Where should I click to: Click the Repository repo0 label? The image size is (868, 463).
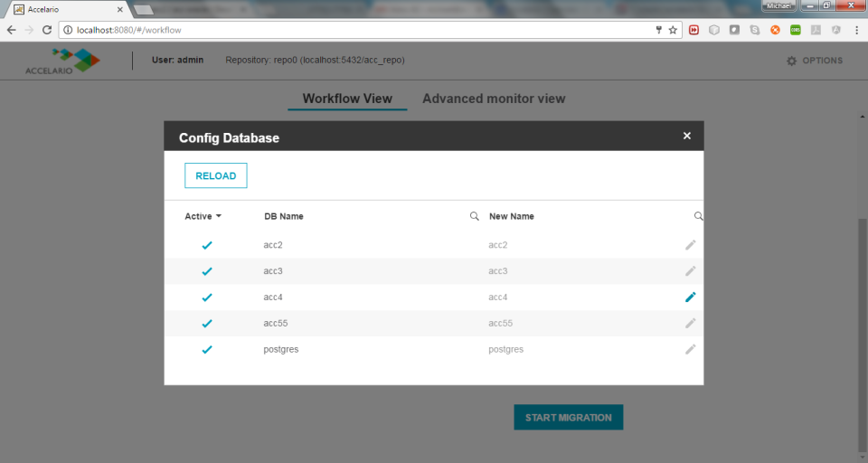(x=315, y=60)
